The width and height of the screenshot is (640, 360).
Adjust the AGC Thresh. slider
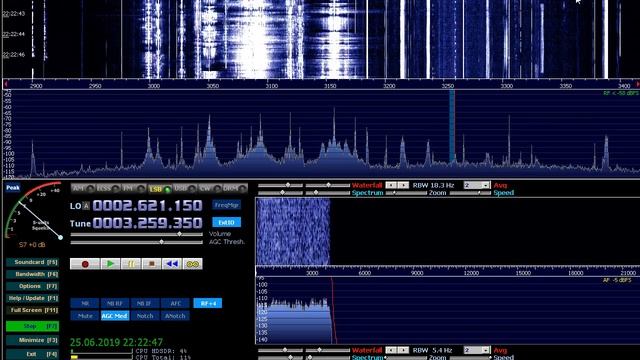click(137, 242)
